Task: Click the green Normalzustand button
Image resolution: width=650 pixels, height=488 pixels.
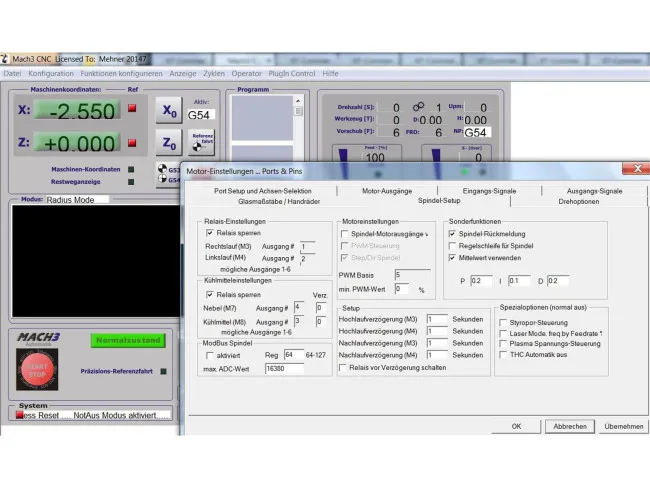Action: 128,340
